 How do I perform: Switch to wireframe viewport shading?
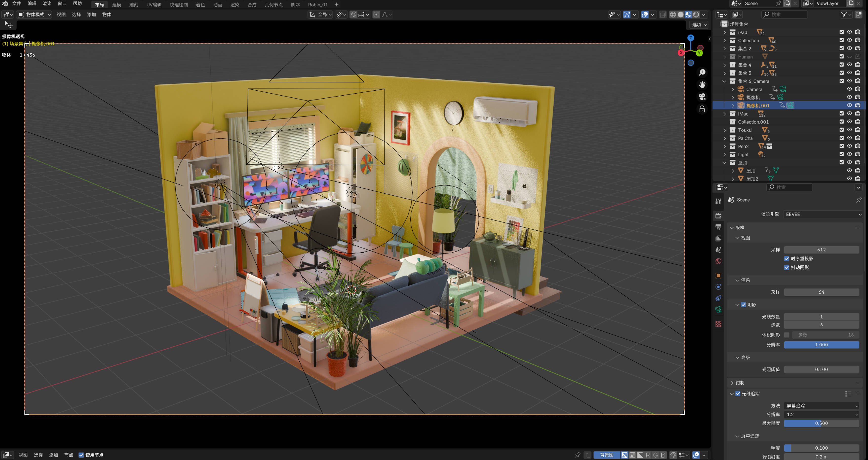coord(673,15)
